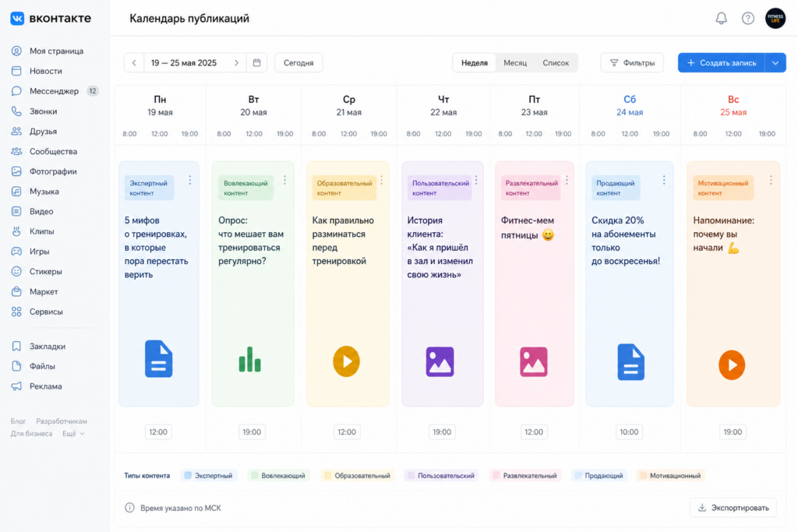Open the Фильтры button

coord(632,63)
